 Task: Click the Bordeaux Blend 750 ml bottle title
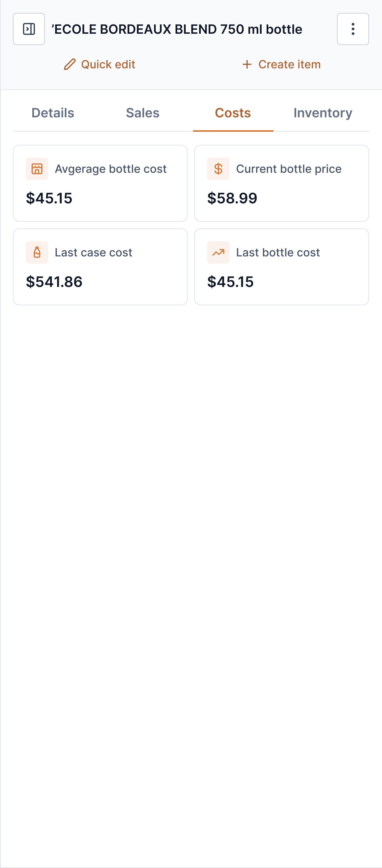[x=177, y=29]
